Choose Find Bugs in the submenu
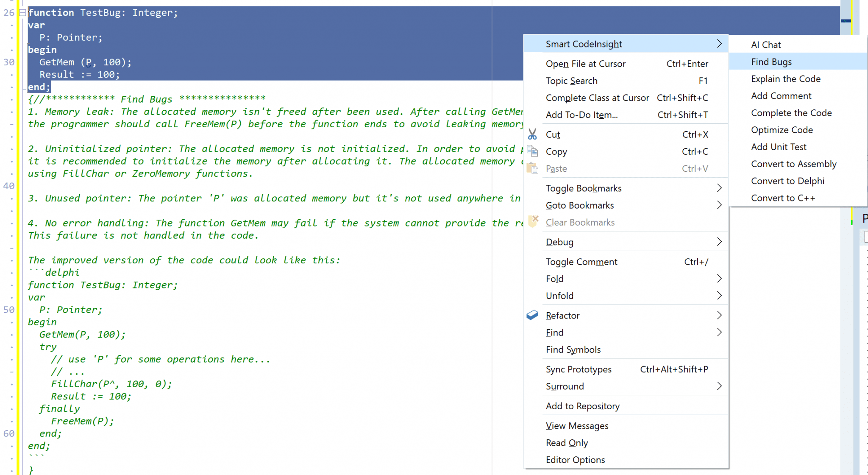 [x=798, y=61]
